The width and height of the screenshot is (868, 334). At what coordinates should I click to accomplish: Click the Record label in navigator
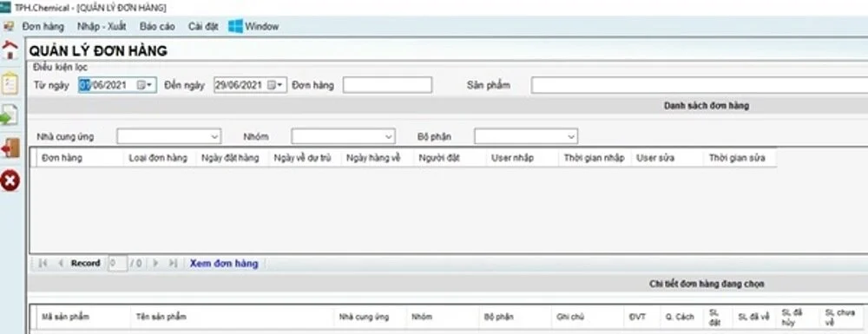point(85,263)
